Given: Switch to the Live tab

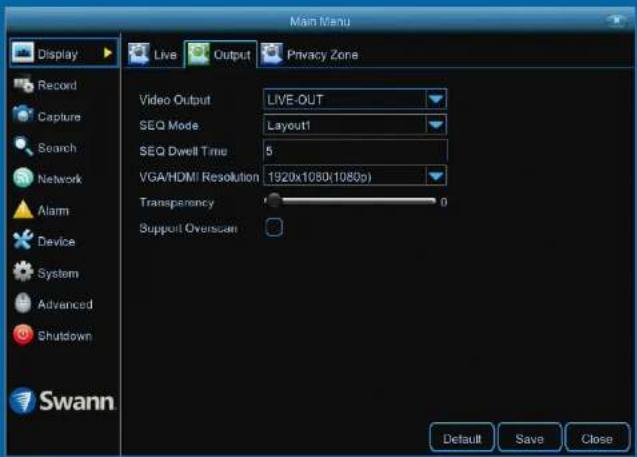Looking at the screenshot, I should (153, 54).
